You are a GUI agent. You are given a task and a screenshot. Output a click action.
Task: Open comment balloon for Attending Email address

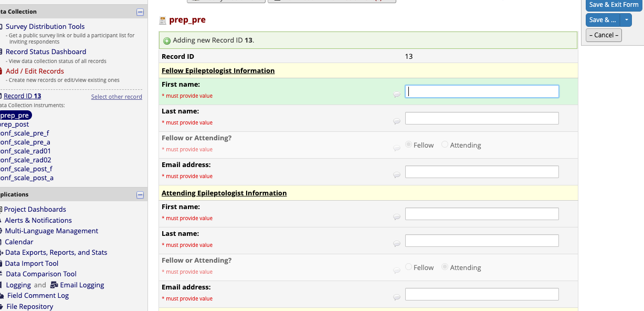click(397, 298)
